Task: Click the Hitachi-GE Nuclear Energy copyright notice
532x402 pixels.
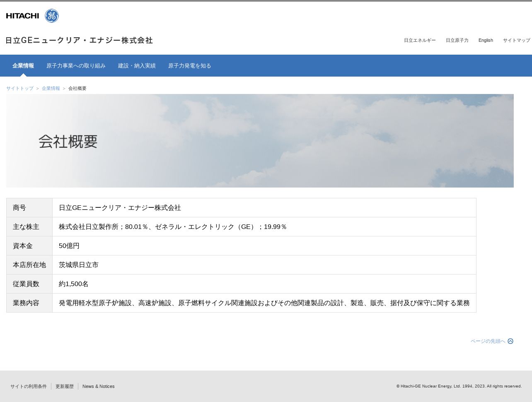Action: (459, 386)
